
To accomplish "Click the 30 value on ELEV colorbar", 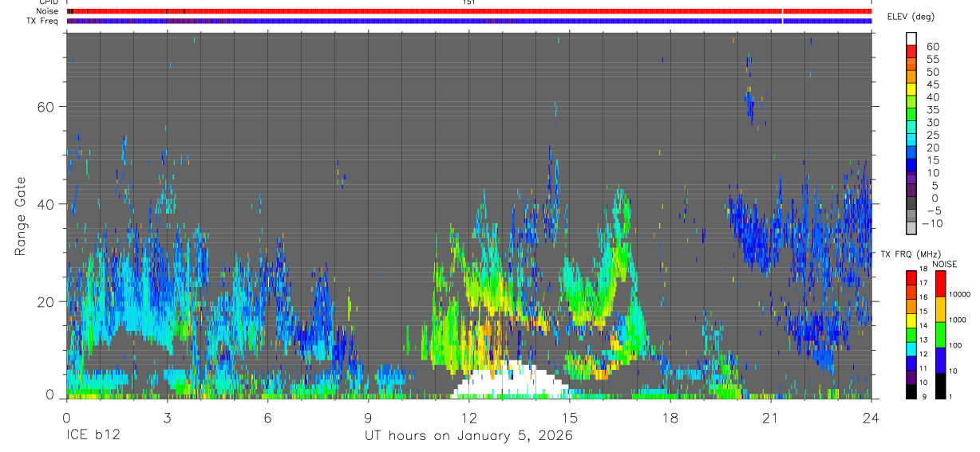I will pos(931,122).
